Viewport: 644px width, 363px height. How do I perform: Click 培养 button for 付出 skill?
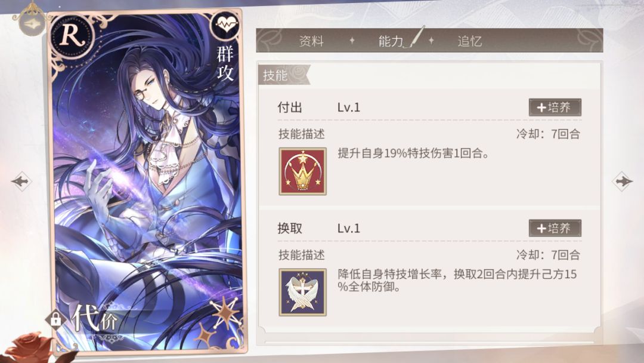click(555, 107)
